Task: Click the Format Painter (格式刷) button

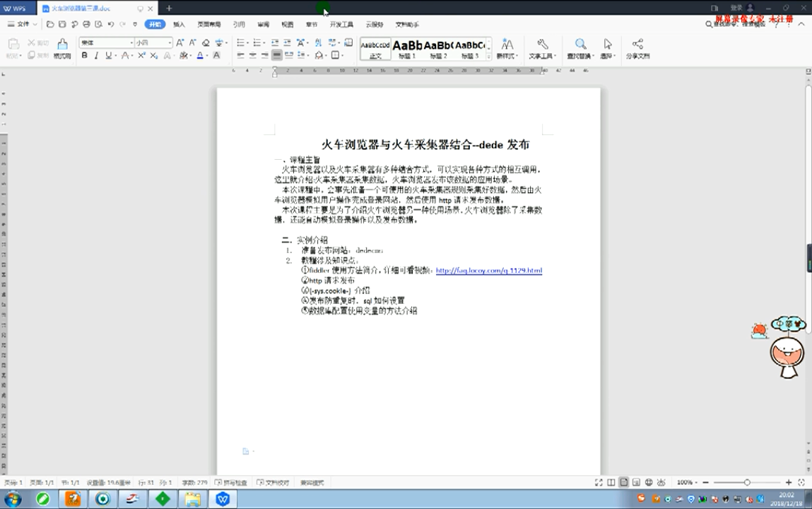Action: pos(62,48)
